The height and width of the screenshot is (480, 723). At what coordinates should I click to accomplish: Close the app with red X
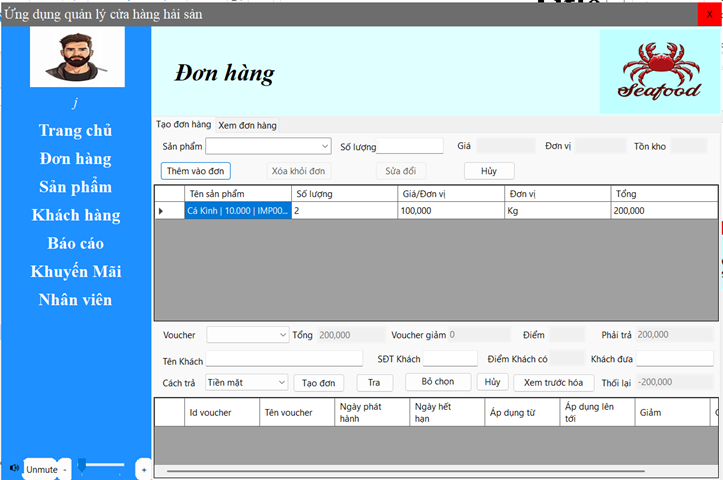[710, 14]
